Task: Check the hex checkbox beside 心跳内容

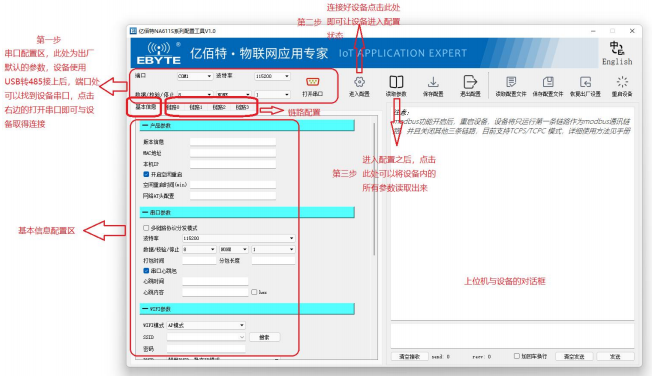Action: [254, 292]
